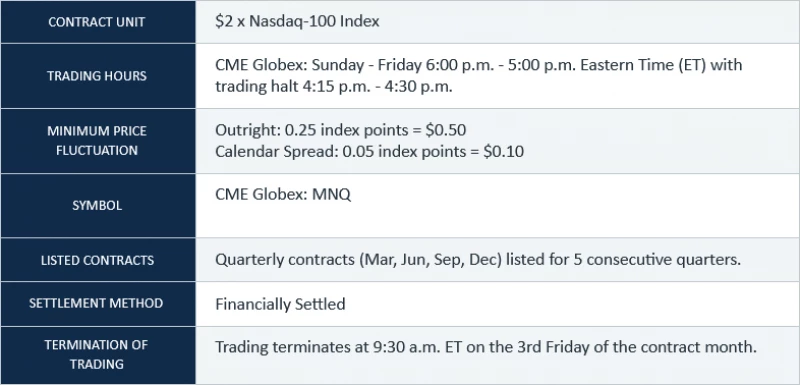Click the Trading terminates at 9:30 a.m. text
The width and height of the screenshot is (800, 385).
click(x=485, y=347)
